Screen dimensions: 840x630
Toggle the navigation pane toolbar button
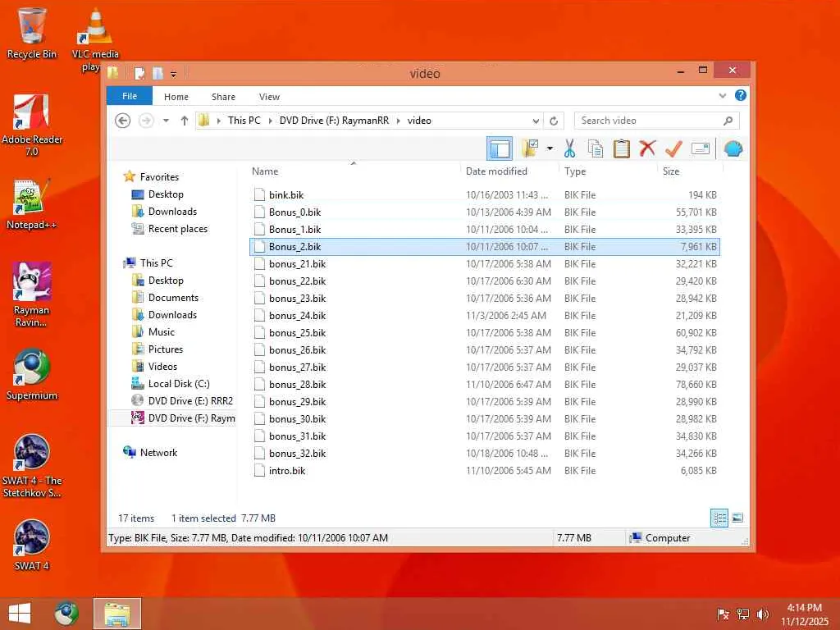[500, 148]
